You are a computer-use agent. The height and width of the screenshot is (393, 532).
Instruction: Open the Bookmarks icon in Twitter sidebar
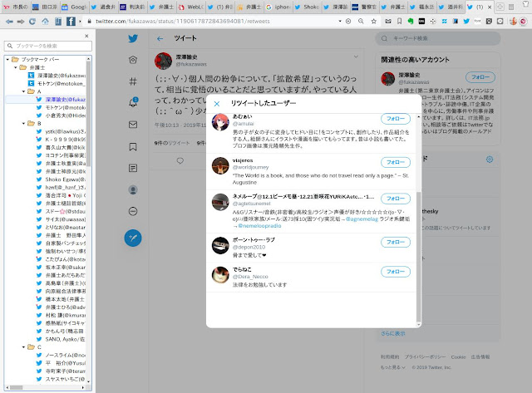(x=133, y=146)
